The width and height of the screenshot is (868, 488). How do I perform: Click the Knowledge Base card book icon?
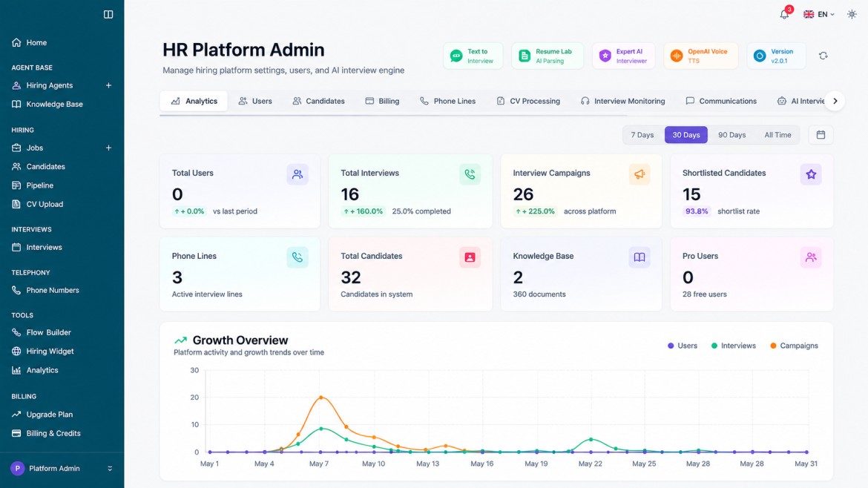640,257
